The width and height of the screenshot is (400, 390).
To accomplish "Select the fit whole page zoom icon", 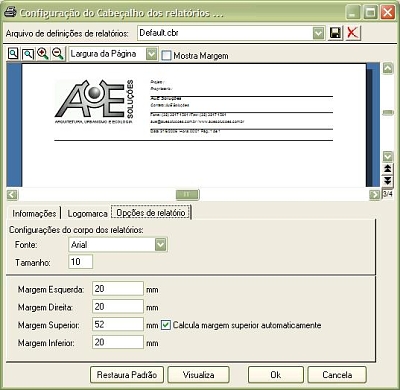I will [x=13, y=53].
